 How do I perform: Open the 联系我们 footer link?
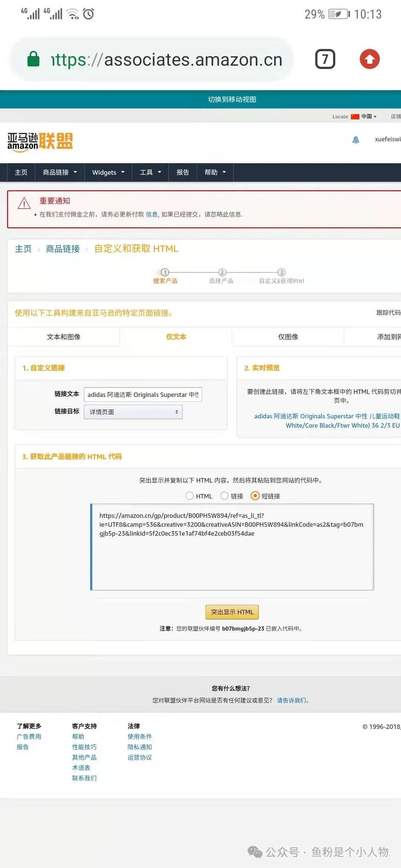click(84, 778)
